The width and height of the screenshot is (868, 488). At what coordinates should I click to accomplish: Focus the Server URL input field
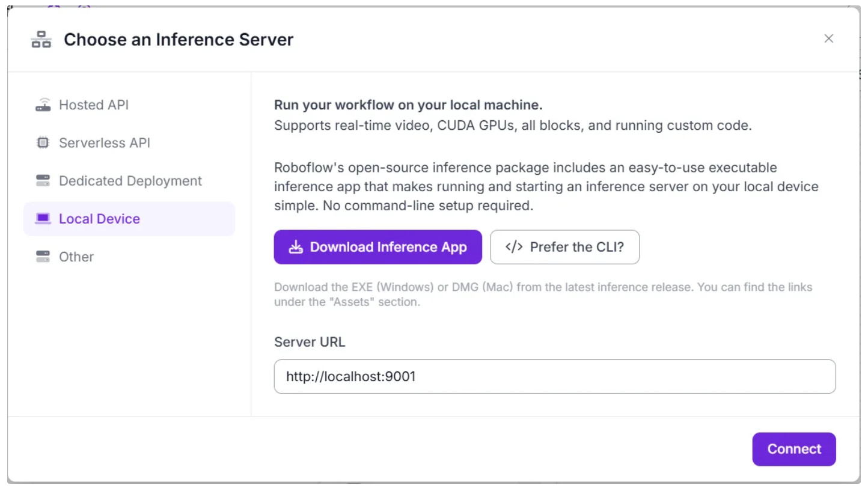554,377
